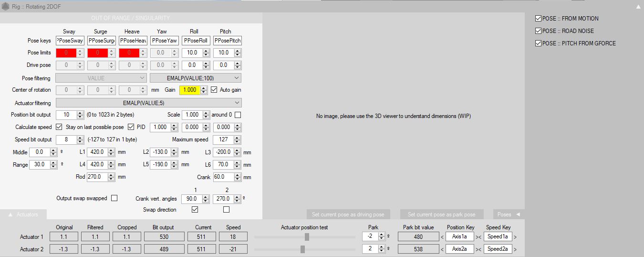Click Set current pose as driving pose
Viewport: 644px width, 257px height.
coord(348,214)
